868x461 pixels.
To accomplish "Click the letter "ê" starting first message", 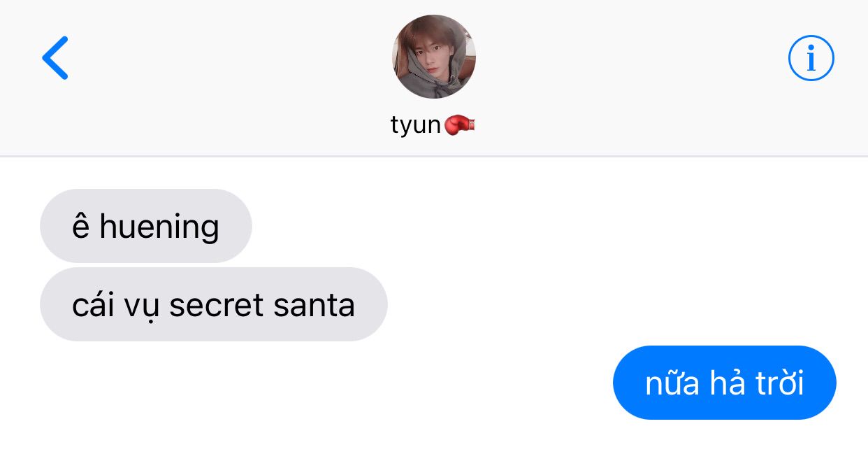I will (x=81, y=227).
